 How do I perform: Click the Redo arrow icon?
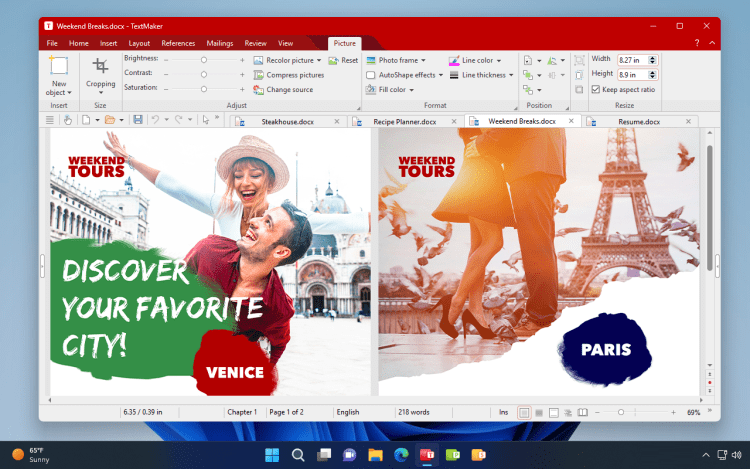point(178,120)
